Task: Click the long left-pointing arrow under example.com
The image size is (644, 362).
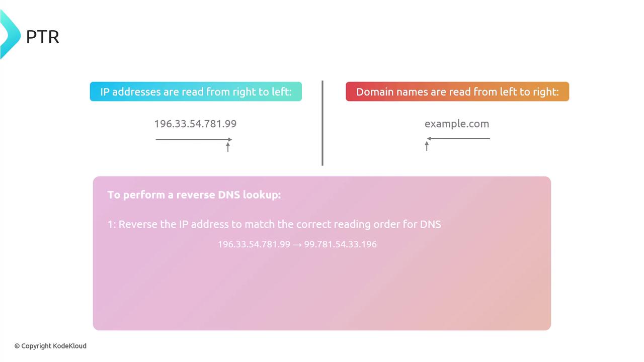Action: click(x=458, y=138)
